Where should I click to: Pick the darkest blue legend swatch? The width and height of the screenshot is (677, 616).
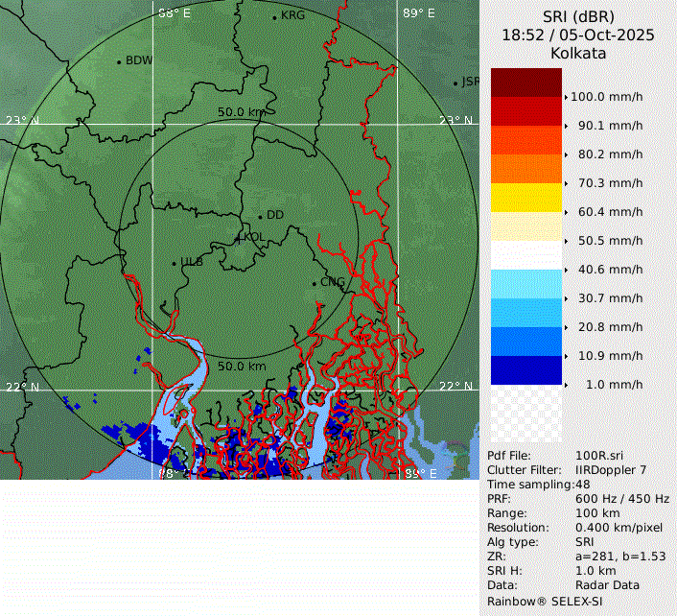(x=525, y=370)
